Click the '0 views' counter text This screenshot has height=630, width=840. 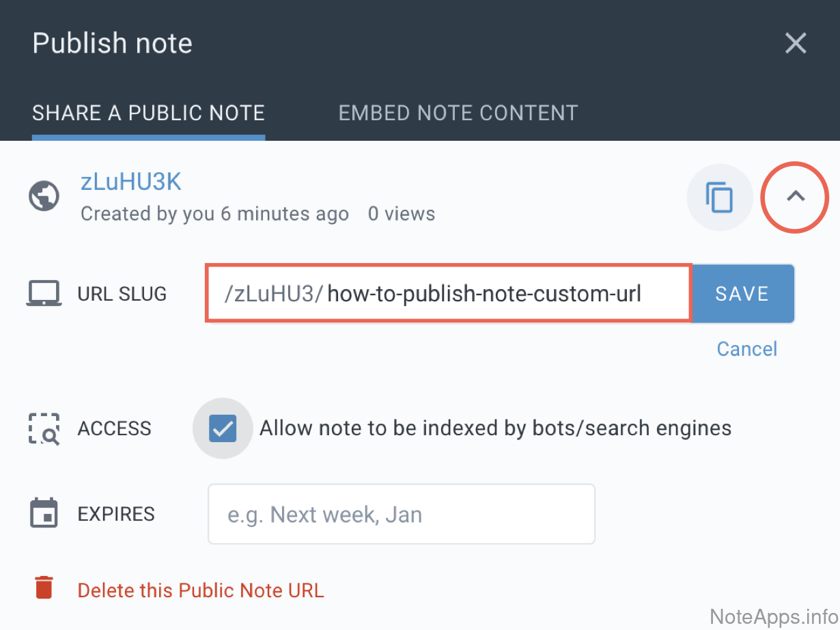(402, 214)
